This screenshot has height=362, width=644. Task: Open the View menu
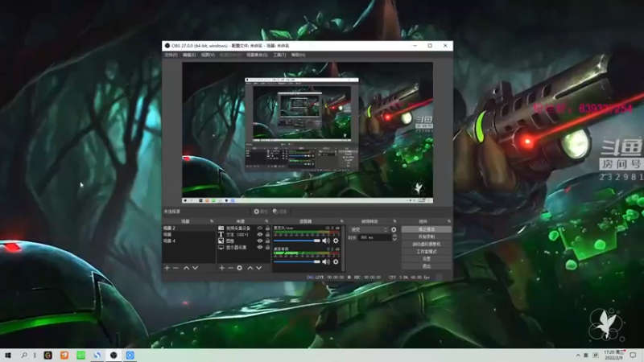[x=208, y=55]
